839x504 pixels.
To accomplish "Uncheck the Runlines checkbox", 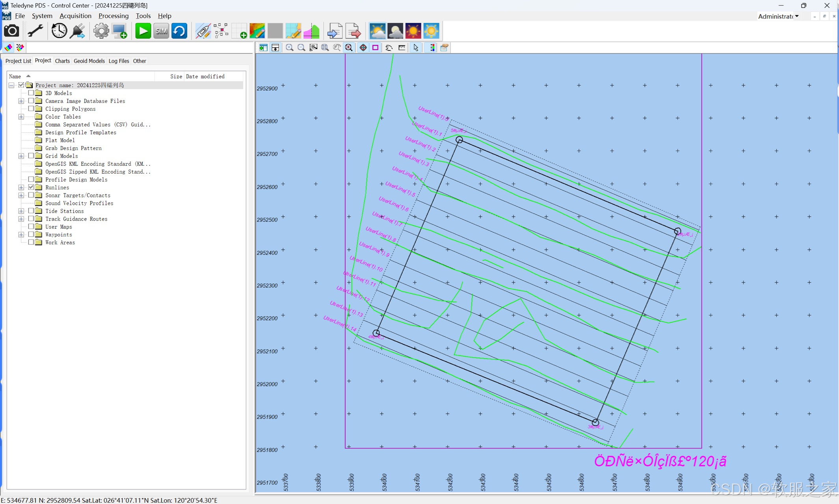I will (32, 187).
